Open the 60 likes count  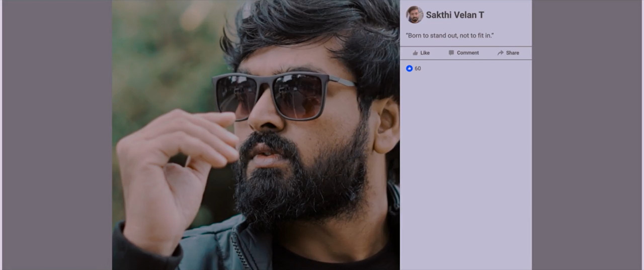pos(418,69)
